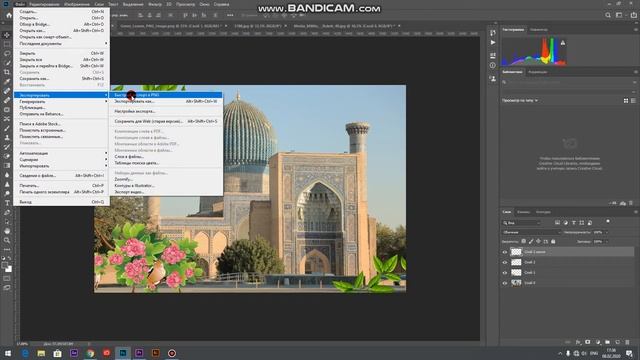Switch to the Навигатор tab

pyautogui.click(x=539, y=29)
